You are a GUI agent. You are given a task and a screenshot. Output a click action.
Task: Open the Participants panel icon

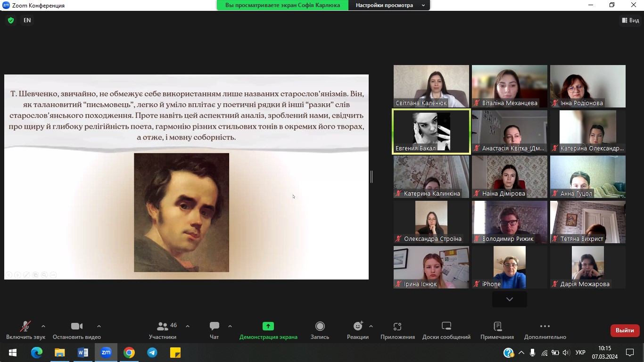[163, 327]
